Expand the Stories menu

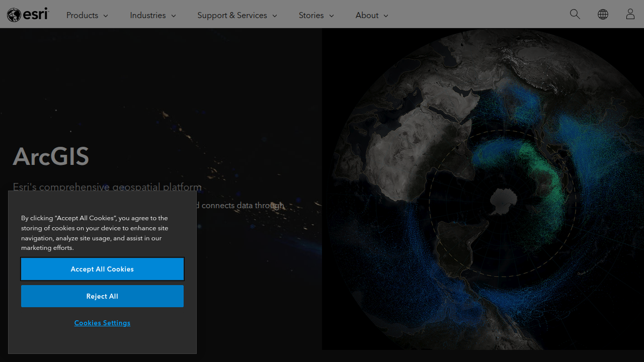(316, 15)
